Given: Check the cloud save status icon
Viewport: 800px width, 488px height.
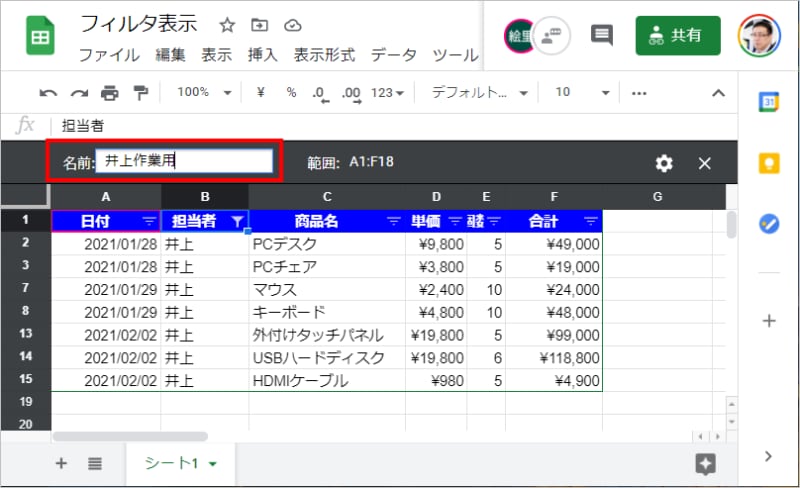Looking at the screenshot, I should tap(292, 25).
